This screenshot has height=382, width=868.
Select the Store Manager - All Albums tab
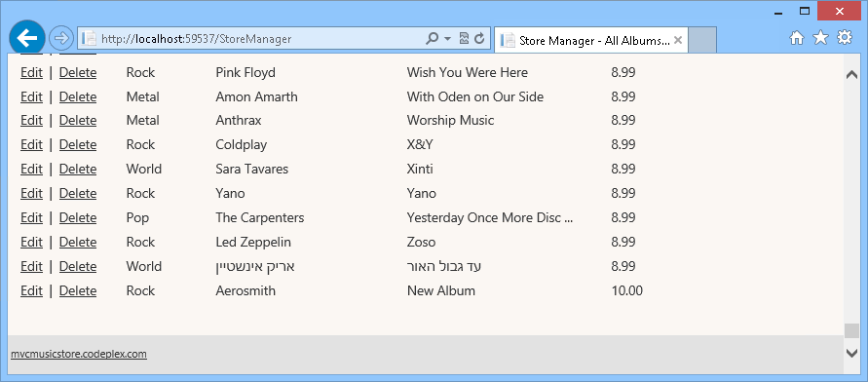pos(590,40)
